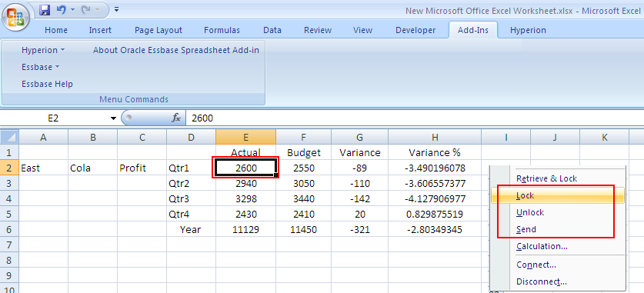644x293 pixels.
Task: Open the Undo history dropdown arrow
Action: pyautogui.click(x=72, y=10)
